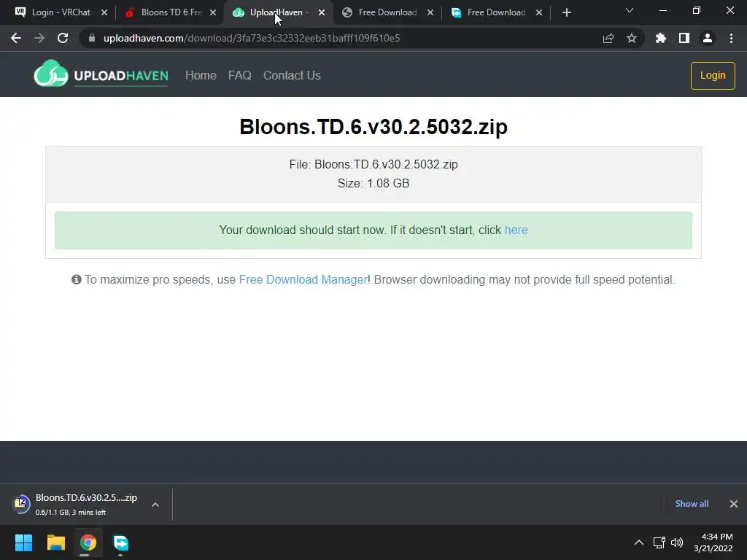Show hidden system tray icons
The width and height of the screenshot is (747, 560).
639,542
